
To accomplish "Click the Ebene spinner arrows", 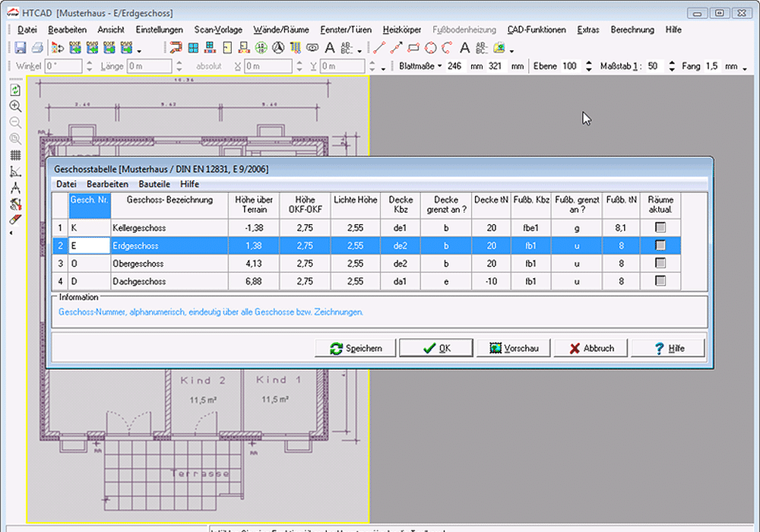I will pyautogui.click(x=588, y=66).
